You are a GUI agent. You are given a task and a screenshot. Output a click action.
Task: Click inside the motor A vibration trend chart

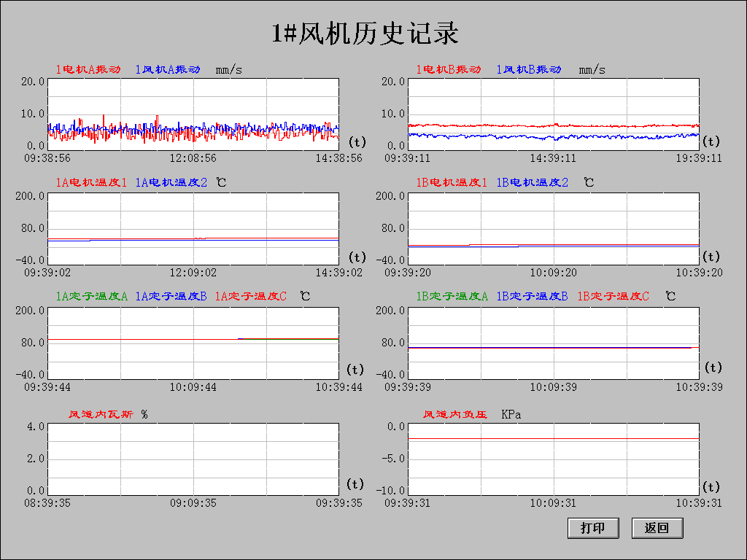click(x=193, y=113)
